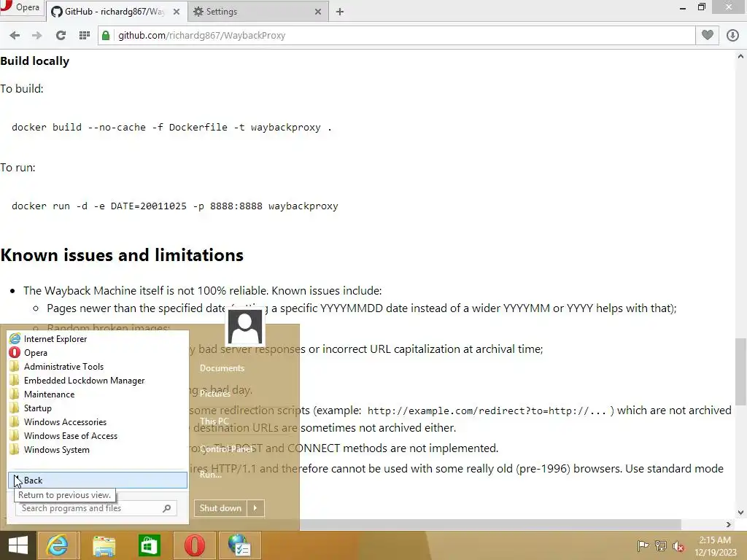
Task: Open the Shut down options arrow
Action: tap(255, 508)
